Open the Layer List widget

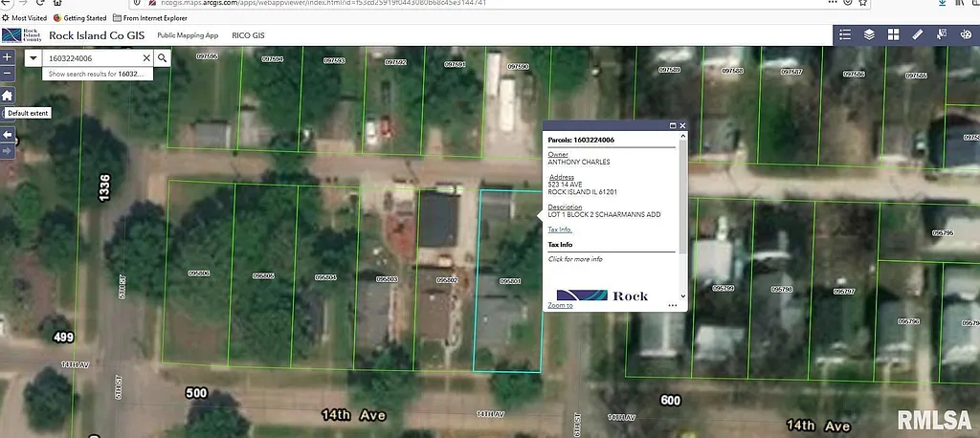(869, 35)
